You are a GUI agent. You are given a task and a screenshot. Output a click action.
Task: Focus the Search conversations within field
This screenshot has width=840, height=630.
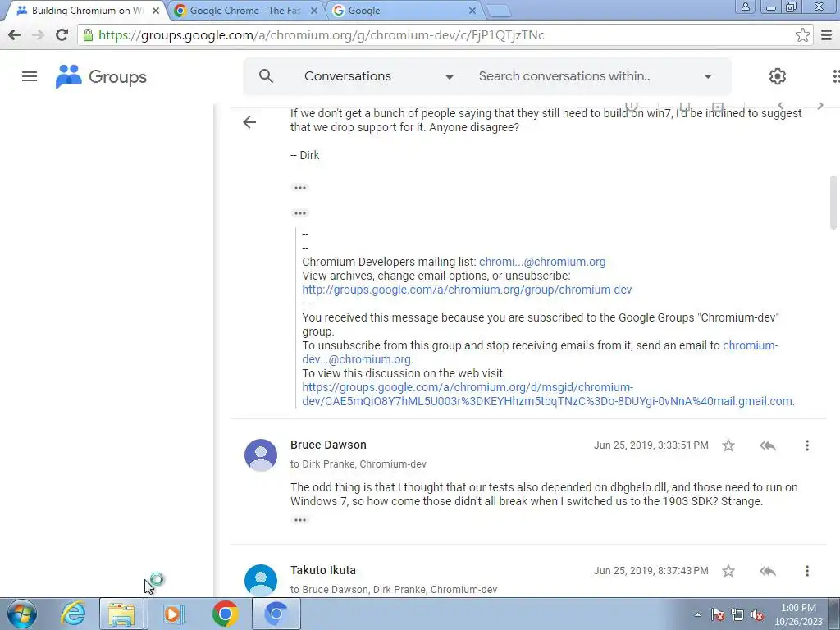tap(564, 76)
